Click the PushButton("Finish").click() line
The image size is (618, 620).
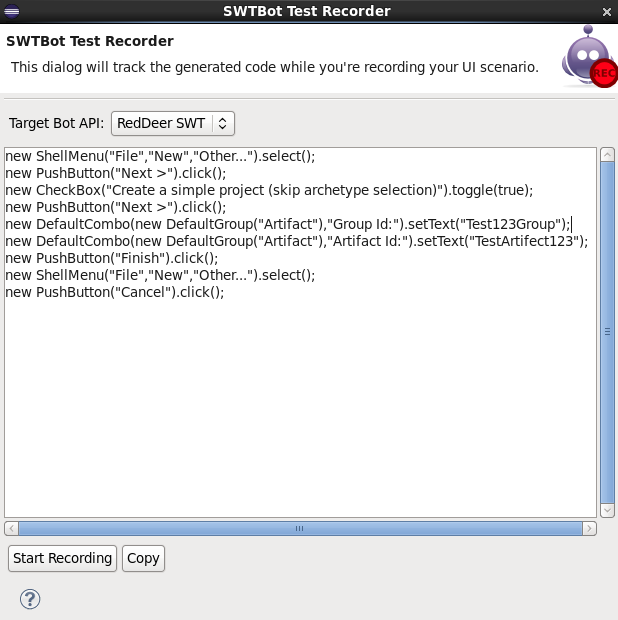[112, 258]
